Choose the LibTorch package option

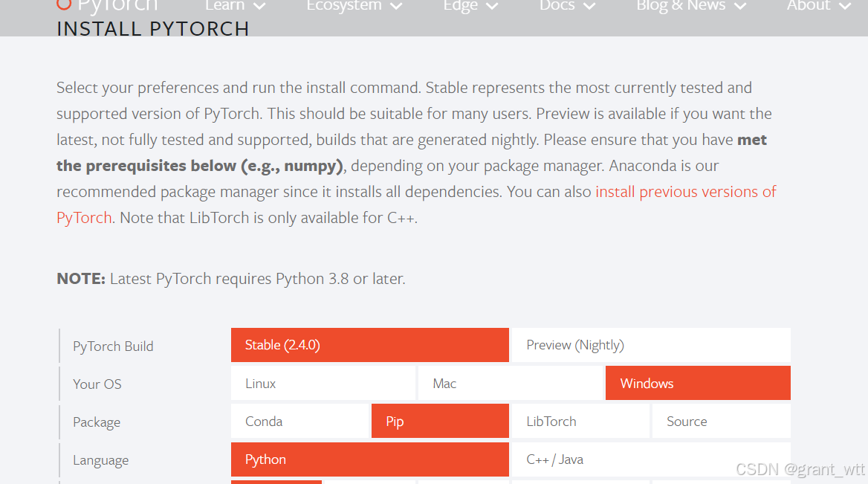tap(580, 422)
